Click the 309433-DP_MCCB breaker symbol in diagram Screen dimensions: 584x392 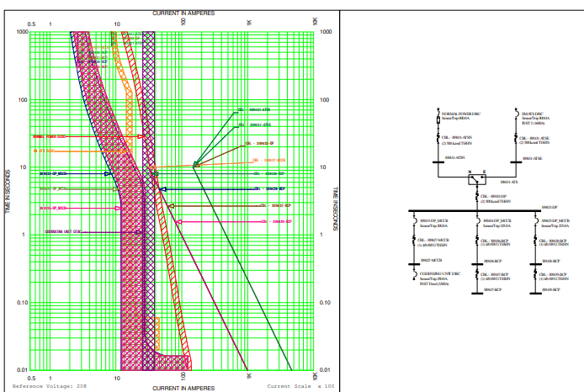tap(415, 221)
